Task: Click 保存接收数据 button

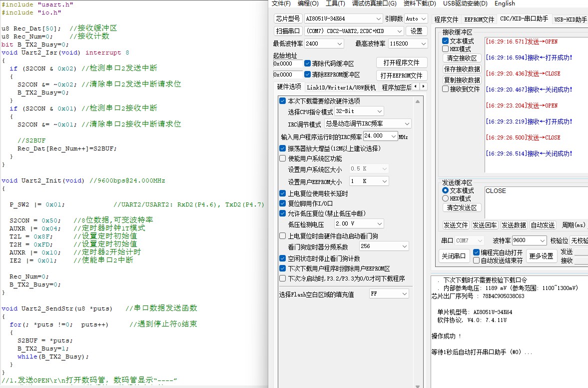Action: (x=462, y=69)
